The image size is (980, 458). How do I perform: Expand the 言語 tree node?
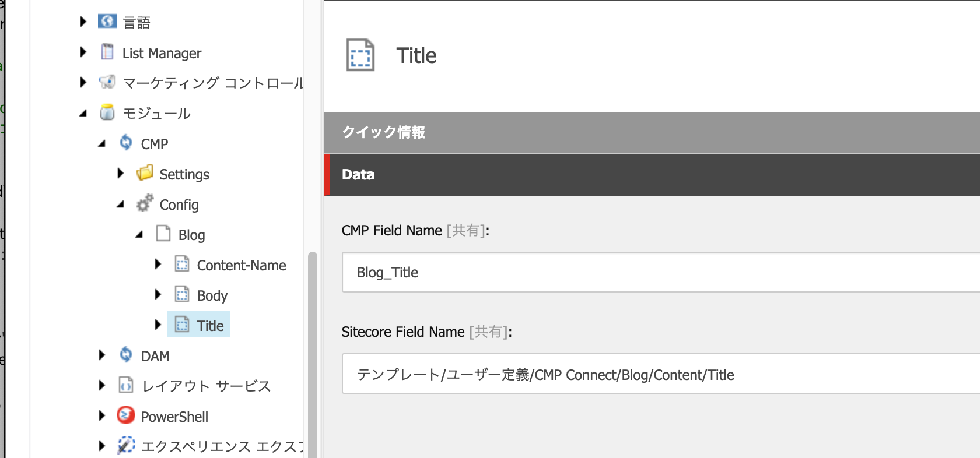point(83,22)
